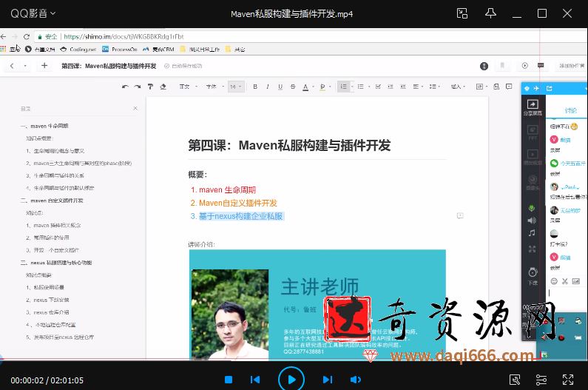Click summary item 'maven 生命周期'
588x390 pixels.
pyautogui.click(x=227, y=190)
